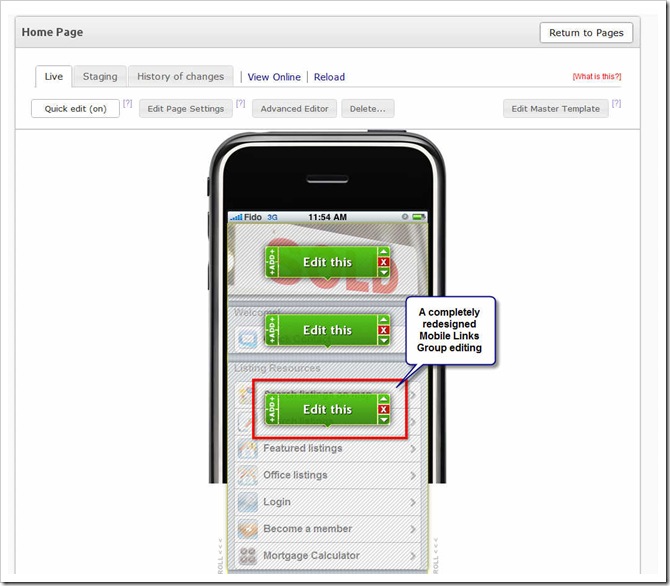Click the Return to Pages button
Screen dimensions: 670x586
tap(586, 33)
